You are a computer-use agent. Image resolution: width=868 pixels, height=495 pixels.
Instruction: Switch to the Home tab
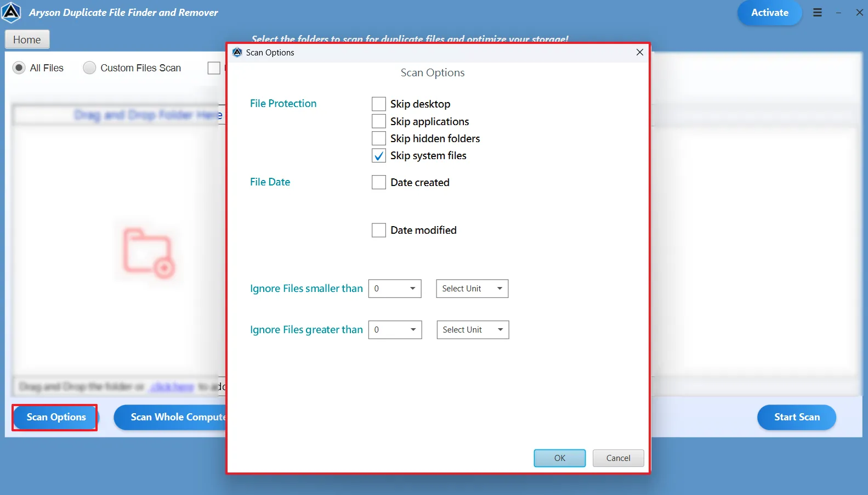[27, 40]
